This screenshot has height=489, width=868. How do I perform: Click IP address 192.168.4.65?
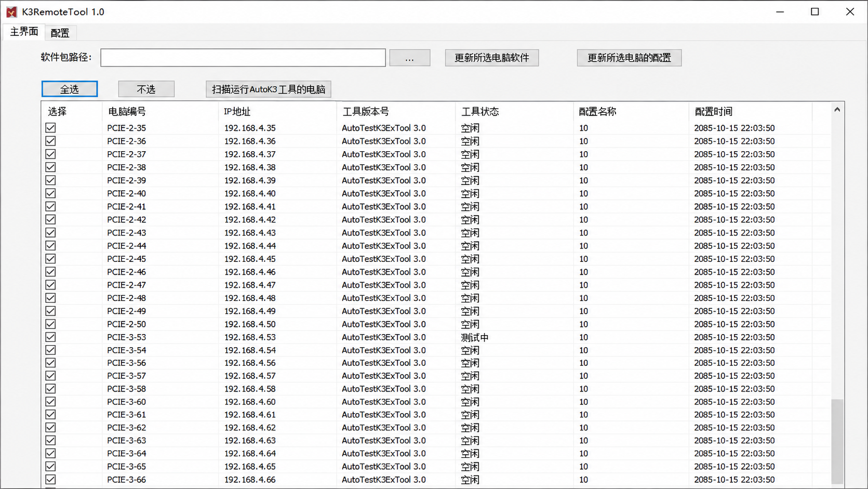click(x=250, y=467)
